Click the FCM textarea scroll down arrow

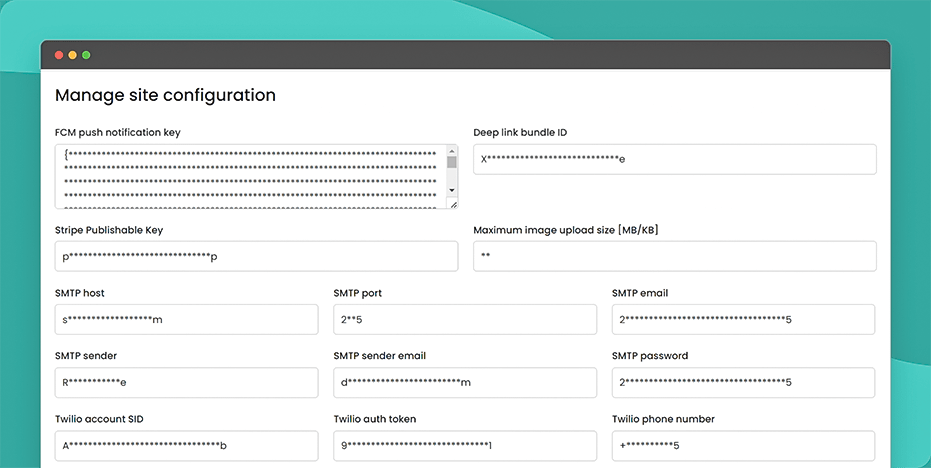[452, 190]
